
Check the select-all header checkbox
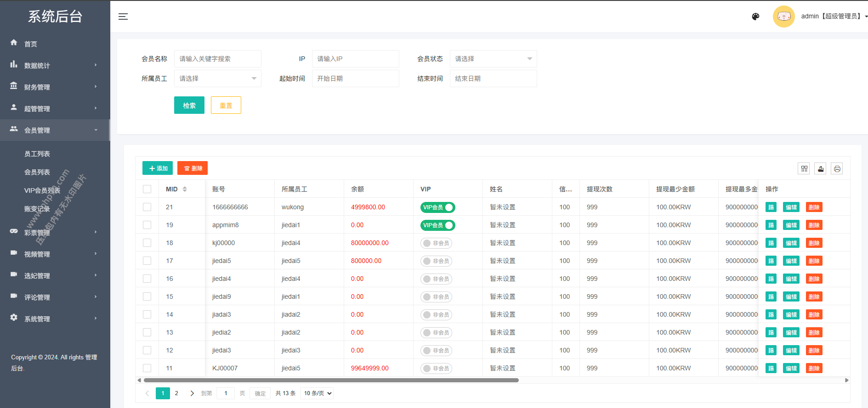[x=147, y=189]
